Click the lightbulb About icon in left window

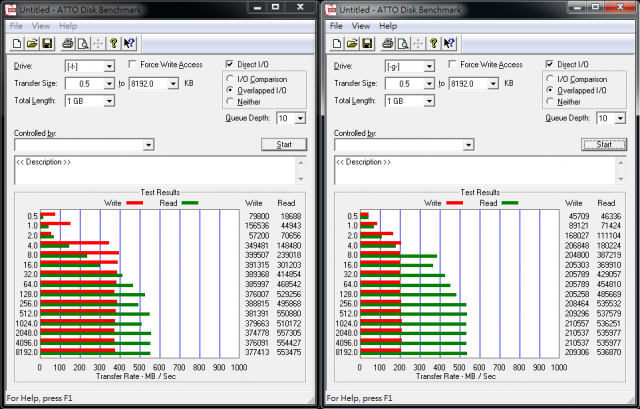pyautogui.click(x=114, y=43)
